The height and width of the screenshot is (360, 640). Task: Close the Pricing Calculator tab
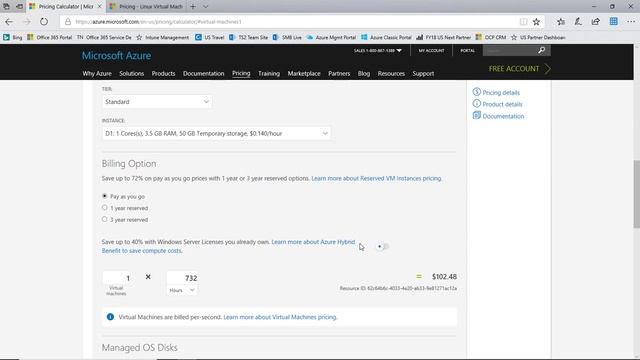[99, 7]
